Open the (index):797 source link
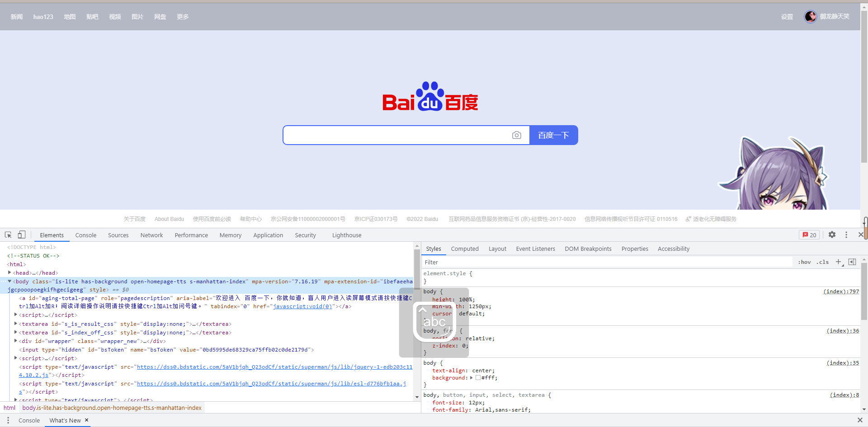Image resolution: width=868 pixels, height=427 pixels. tap(841, 291)
